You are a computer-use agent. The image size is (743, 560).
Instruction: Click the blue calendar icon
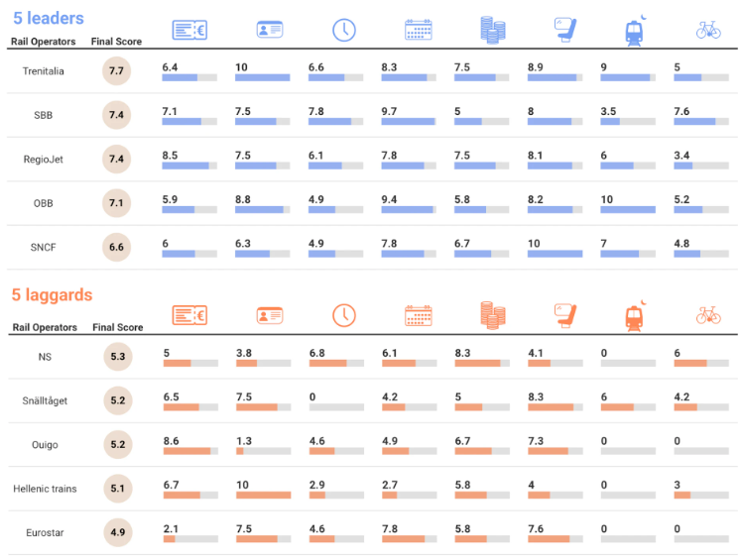(x=418, y=30)
